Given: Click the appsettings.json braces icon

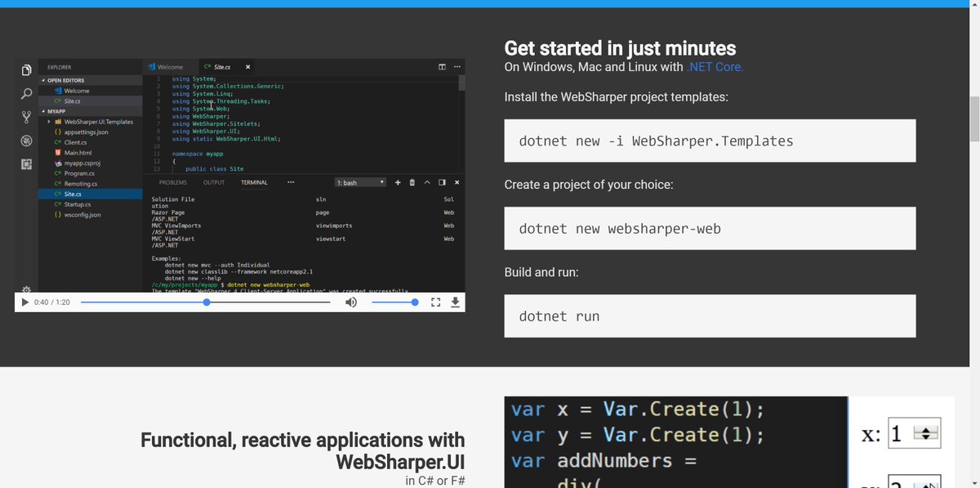Looking at the screenshot, I should coord(57,132).
